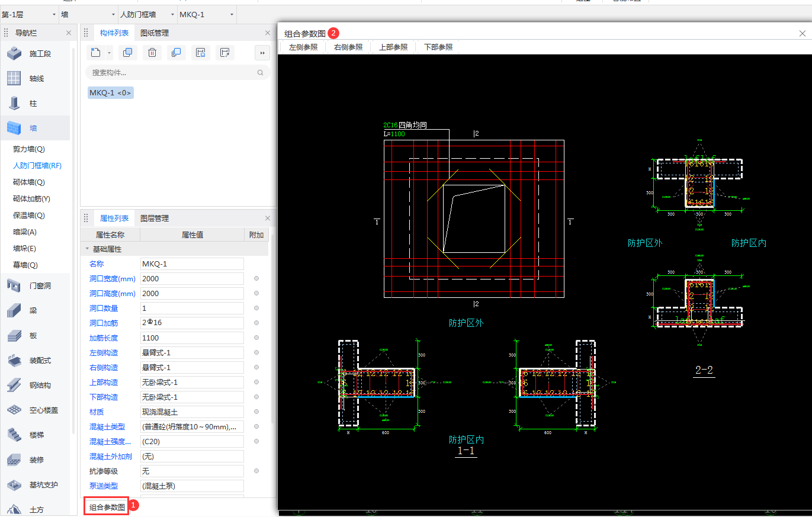
Task: Select 砌体加筋(Y) in the wall list
Action: pos(31,199)
